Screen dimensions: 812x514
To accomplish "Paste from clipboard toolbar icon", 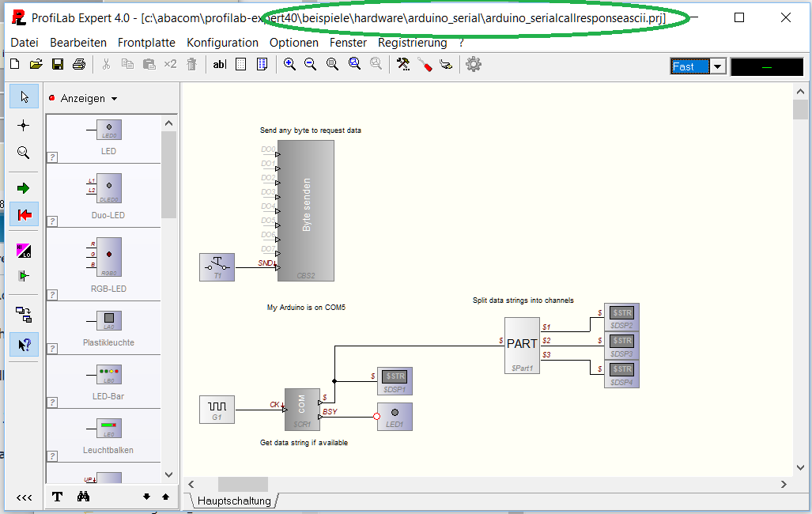I will pyautogui.click(x=149, y=64).
